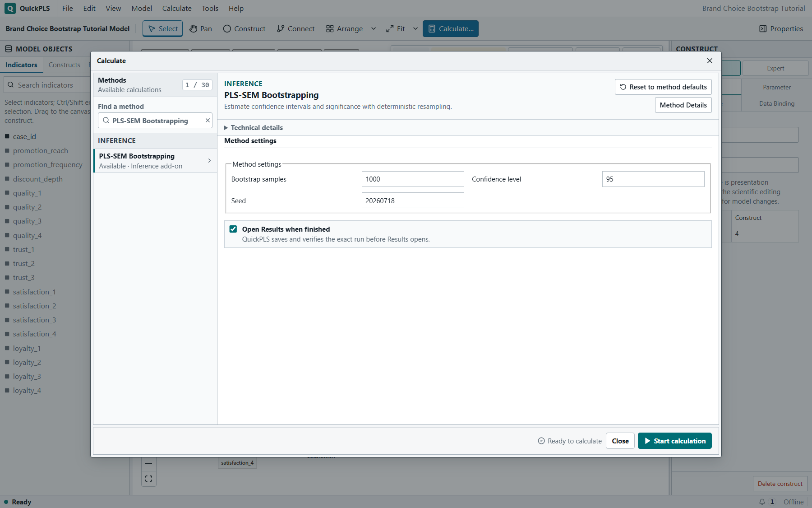812x508 pixels.
Task: Open the Edit menu
Action: 89,8
